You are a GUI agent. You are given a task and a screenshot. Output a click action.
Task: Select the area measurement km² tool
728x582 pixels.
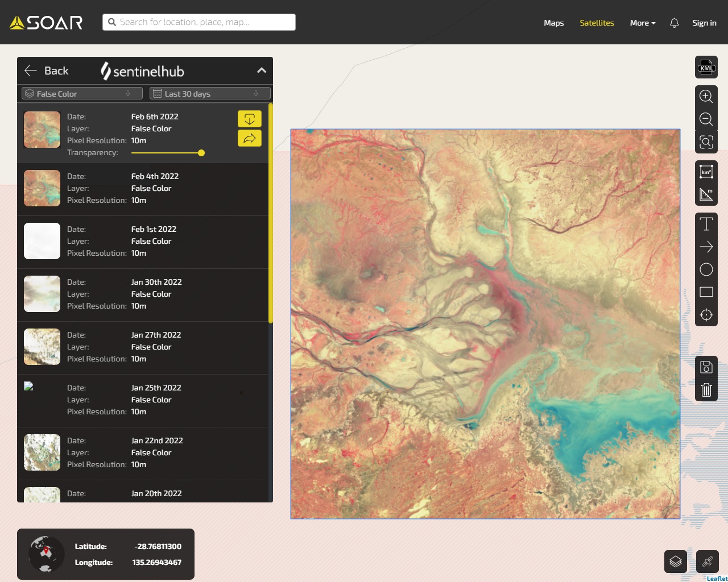point(706,172)
